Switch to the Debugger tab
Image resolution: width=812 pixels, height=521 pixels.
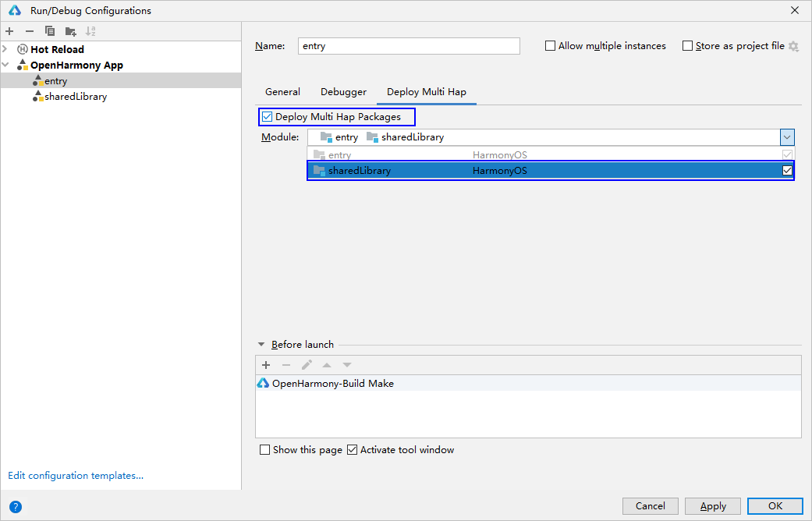click(x=343, y=92)
